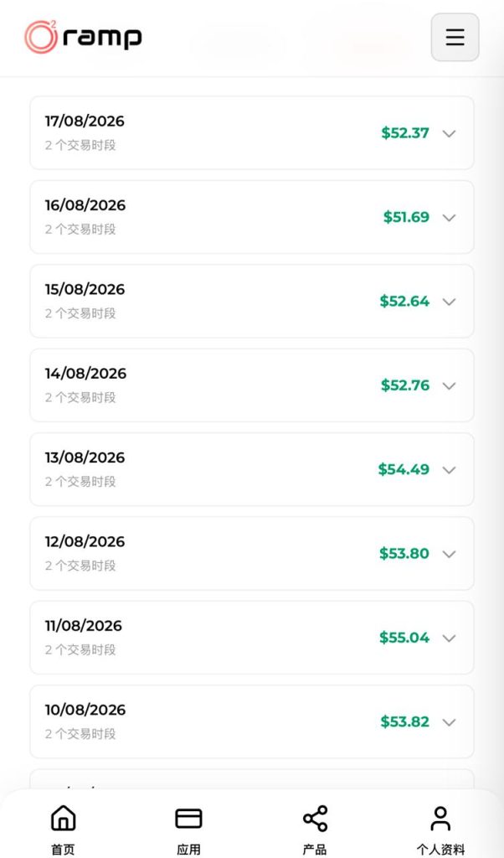Screen dimensions: 504x858
Task: Expand the 11/08/2026 entry chevron
Action: [449, 638]
